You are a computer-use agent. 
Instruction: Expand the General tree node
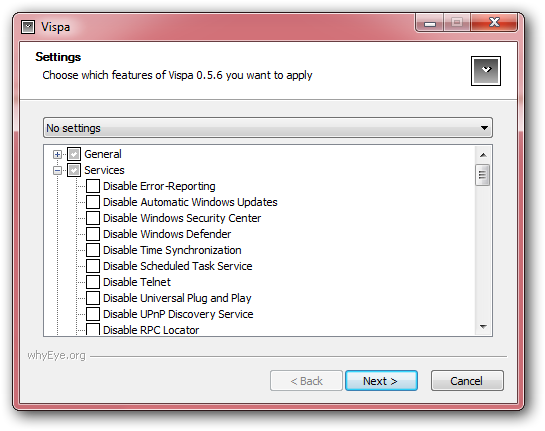point(57,154)
